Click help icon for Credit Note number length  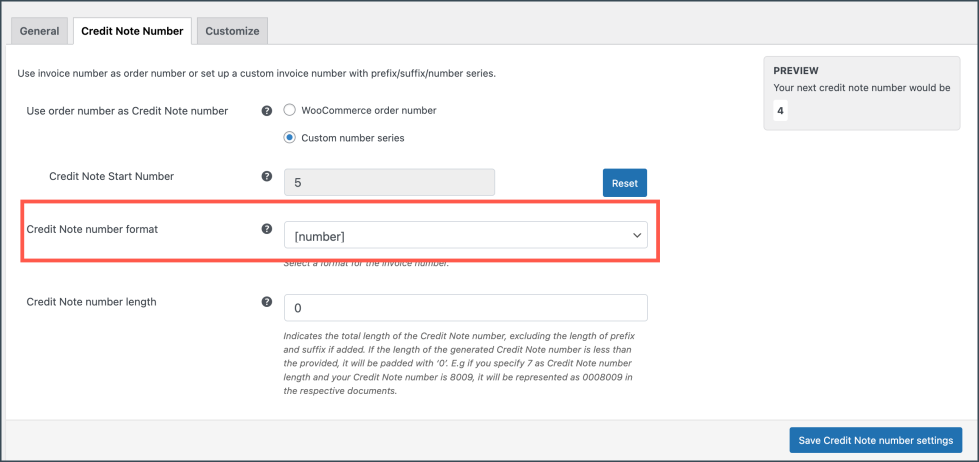coord(267,301)
